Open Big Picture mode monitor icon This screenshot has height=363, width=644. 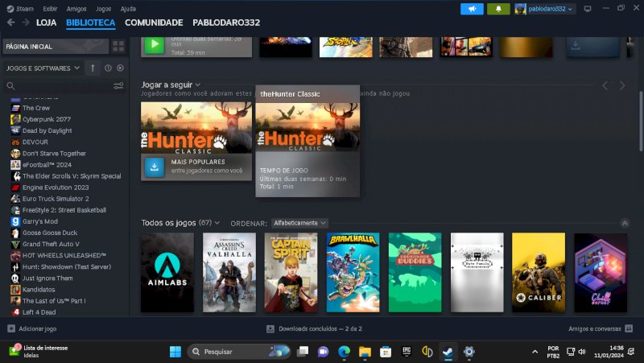588,9
